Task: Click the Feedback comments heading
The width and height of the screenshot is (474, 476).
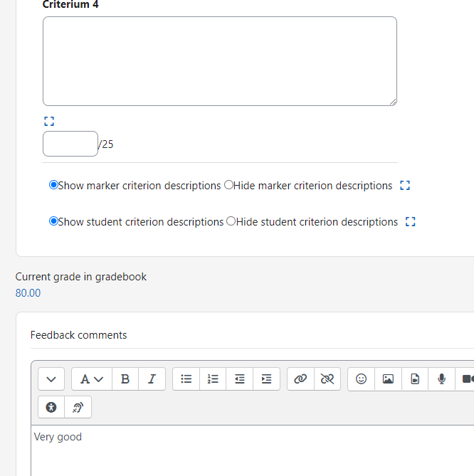Action: (79, 335)
